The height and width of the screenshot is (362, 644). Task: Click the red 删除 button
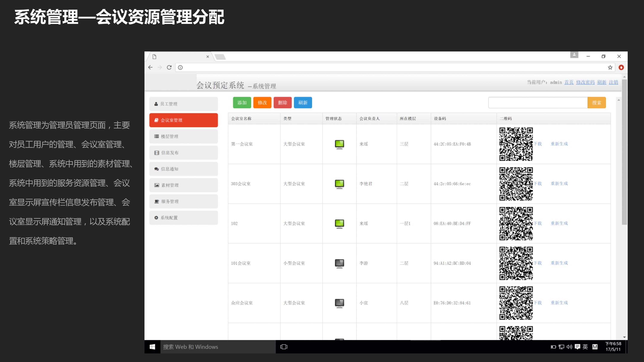pyautogui.click(x=283, y=103)
